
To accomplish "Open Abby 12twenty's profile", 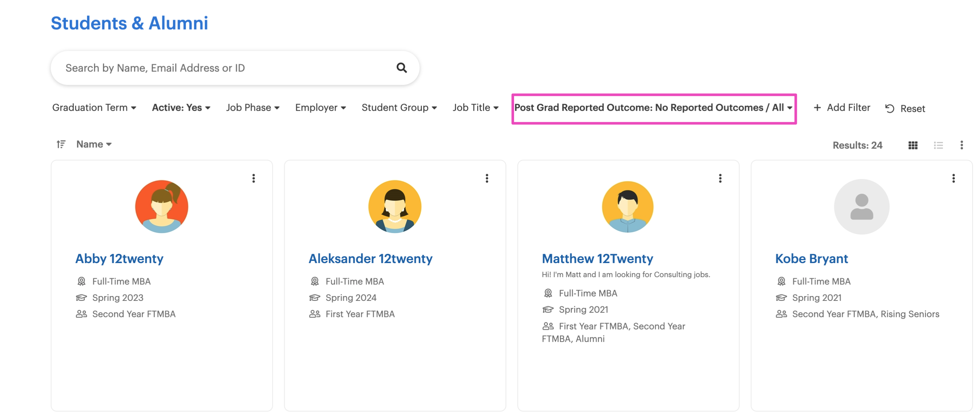I will [x=119, y=259].
